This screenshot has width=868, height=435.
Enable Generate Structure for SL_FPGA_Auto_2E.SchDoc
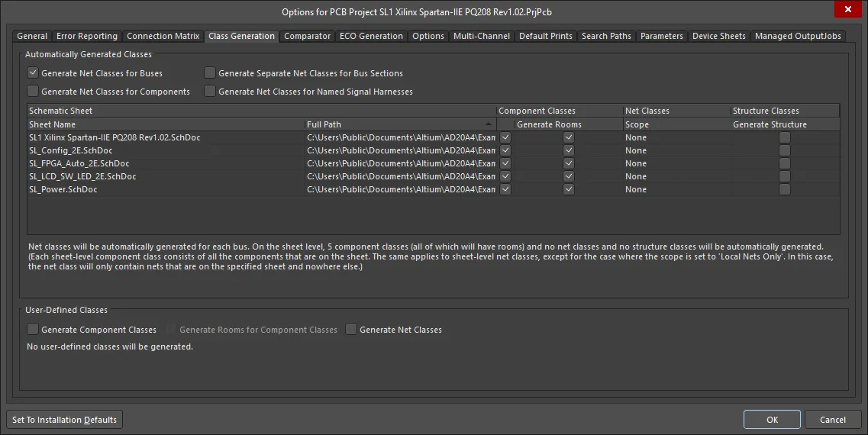coord(785,163)
